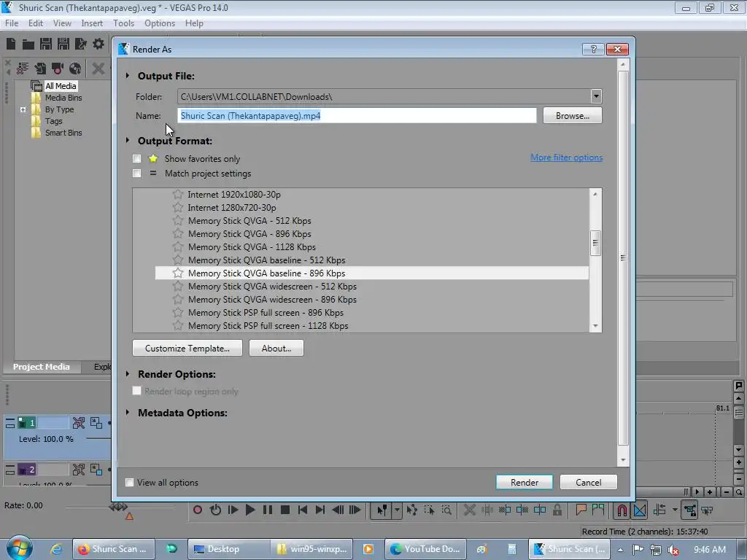Image resolution: width=747 pixels, height=560 pixels.
Task: Click star next to Memory Stick QVGA - 512 Kbps
Action: pyautogui.click(x=178, y=220)
